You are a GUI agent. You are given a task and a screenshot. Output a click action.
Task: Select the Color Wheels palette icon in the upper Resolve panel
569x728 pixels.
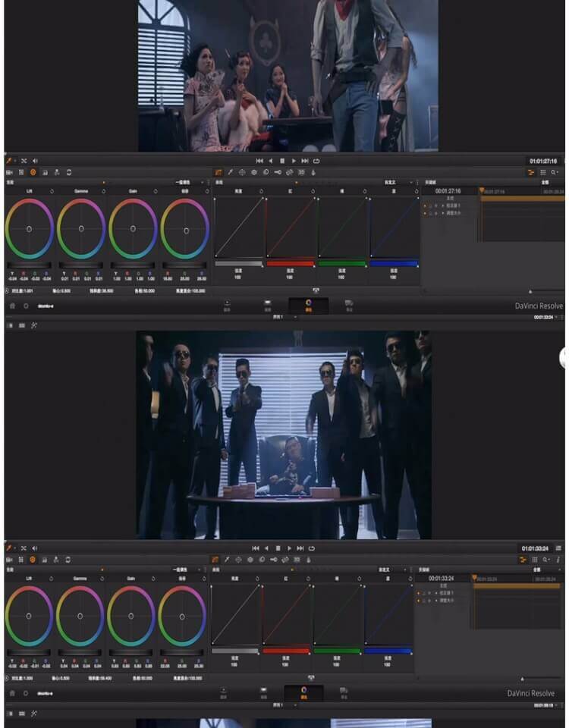click(x=33, y=172)
